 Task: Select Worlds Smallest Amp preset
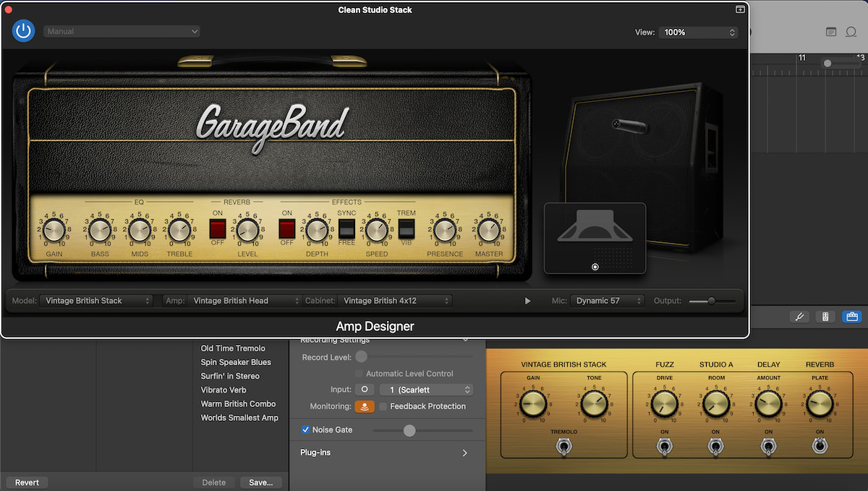click(239, 417)
